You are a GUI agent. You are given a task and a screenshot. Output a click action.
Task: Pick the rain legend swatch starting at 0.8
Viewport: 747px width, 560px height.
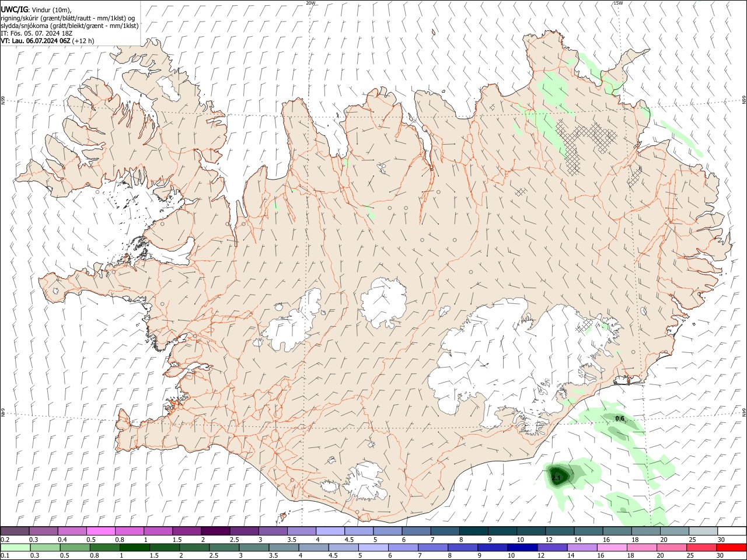tap(105, 547)
